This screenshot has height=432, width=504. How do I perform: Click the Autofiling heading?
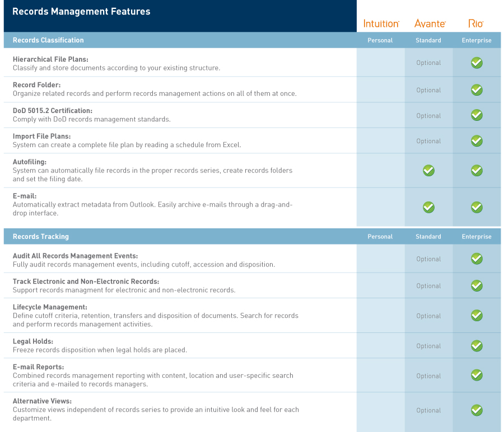pos(30,162)
